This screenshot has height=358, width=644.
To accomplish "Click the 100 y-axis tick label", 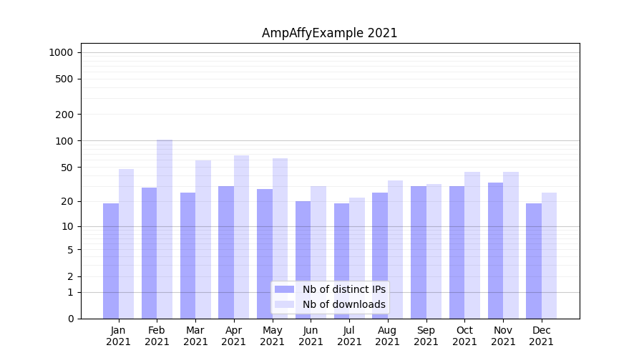I will coord(64,141).
